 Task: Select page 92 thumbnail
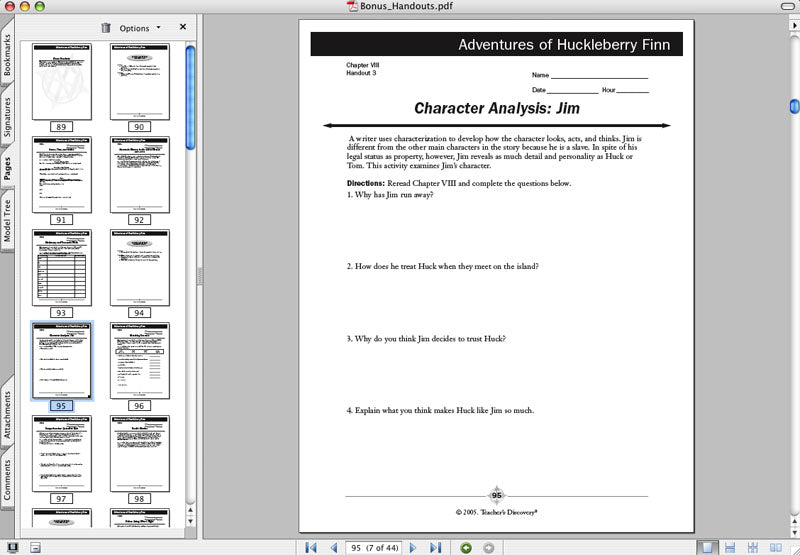click(x=140, y=174)
